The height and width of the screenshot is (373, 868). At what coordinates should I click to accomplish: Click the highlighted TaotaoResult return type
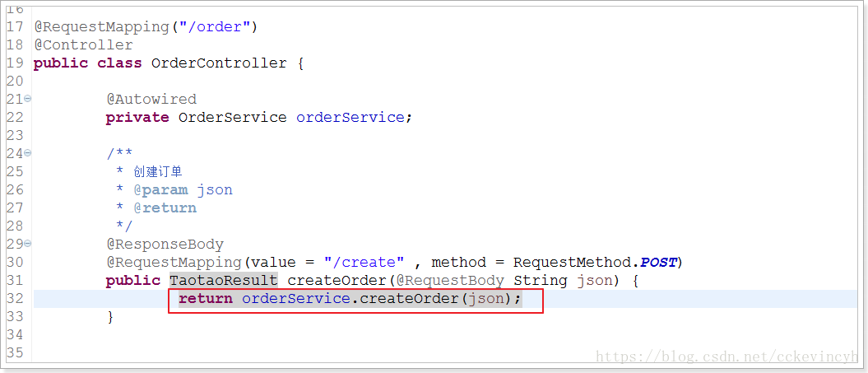pyautogui.click(x=224, y=281)
